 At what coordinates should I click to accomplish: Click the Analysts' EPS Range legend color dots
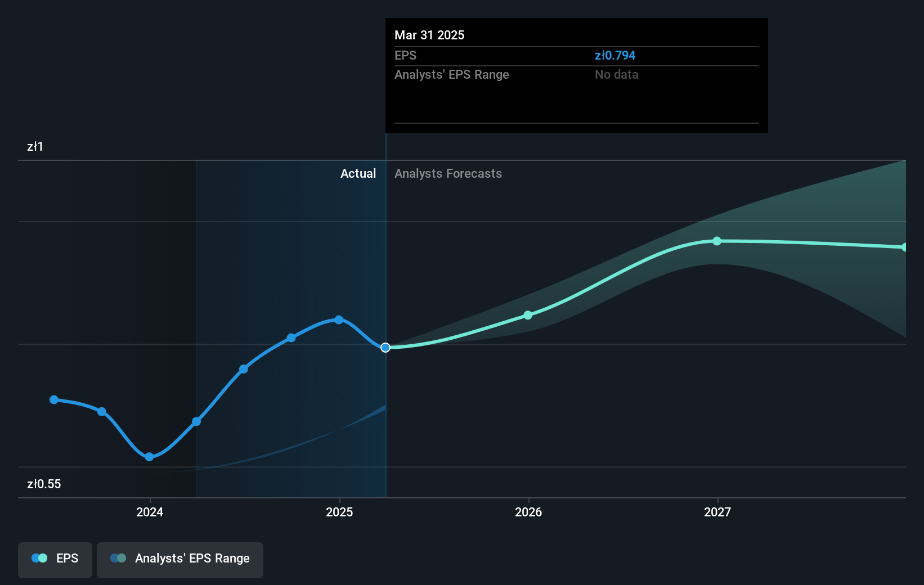click(x=118, y=558)
